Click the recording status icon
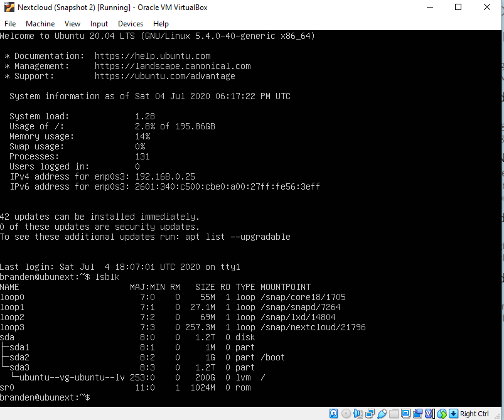504x420 pixels. tap(417, 414)
